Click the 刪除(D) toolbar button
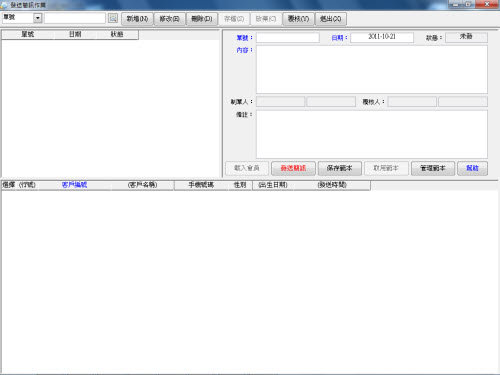Image resolution: width=500 pixels, height=375 pixels. 202,19
